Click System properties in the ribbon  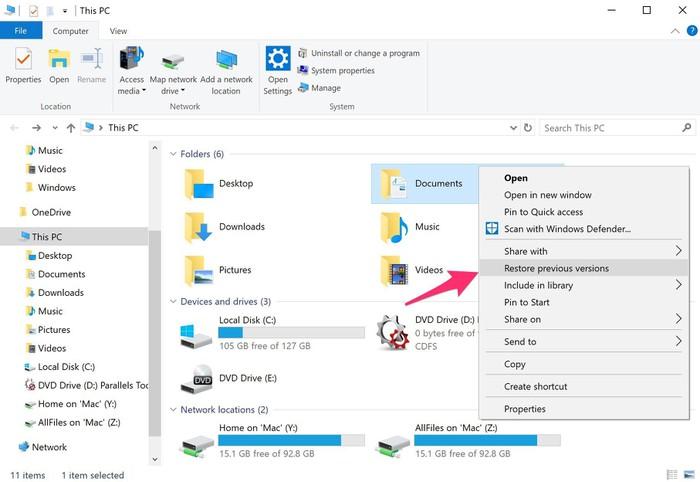336,71
